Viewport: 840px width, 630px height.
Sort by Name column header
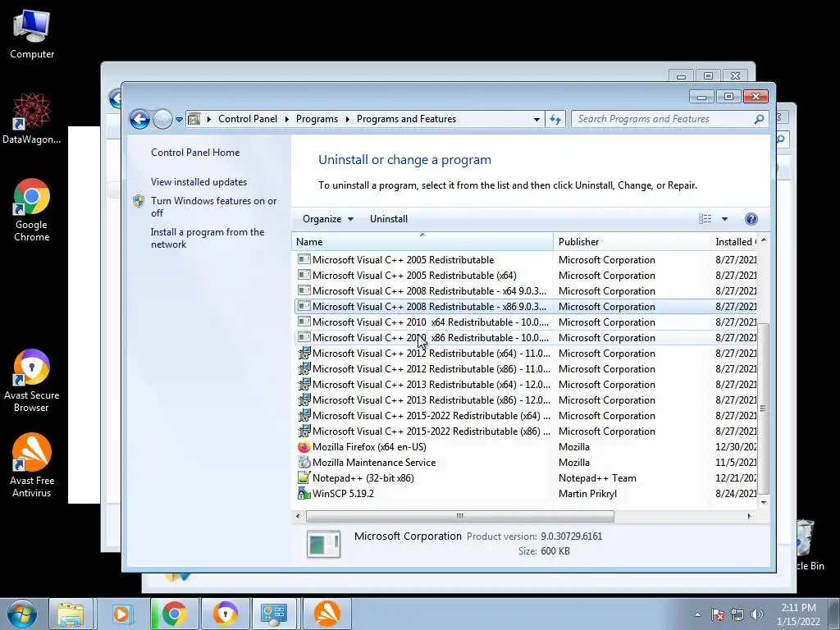[x=422, y=242]
